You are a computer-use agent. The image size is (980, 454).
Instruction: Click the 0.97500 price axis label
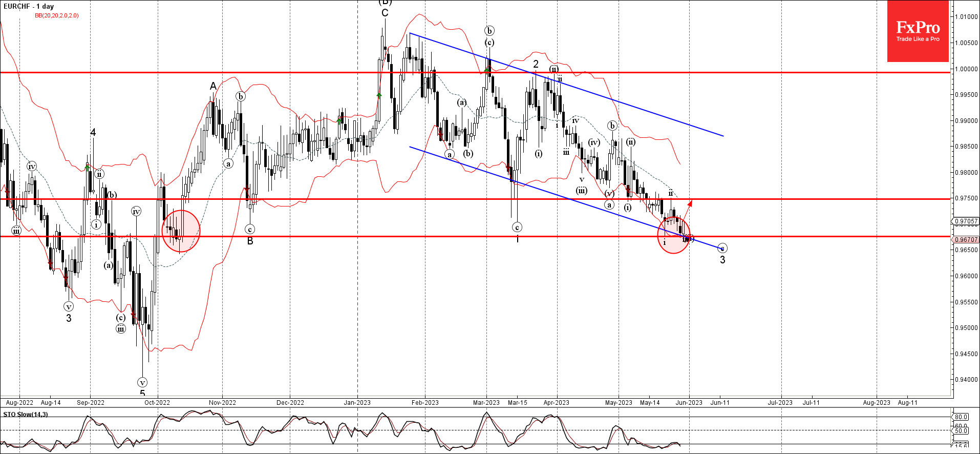pos(966,198)
